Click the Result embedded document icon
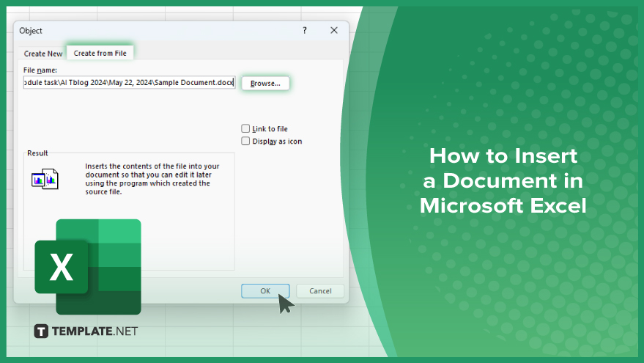This screenshot has width=644, height=363. click(x=45, y=179)
